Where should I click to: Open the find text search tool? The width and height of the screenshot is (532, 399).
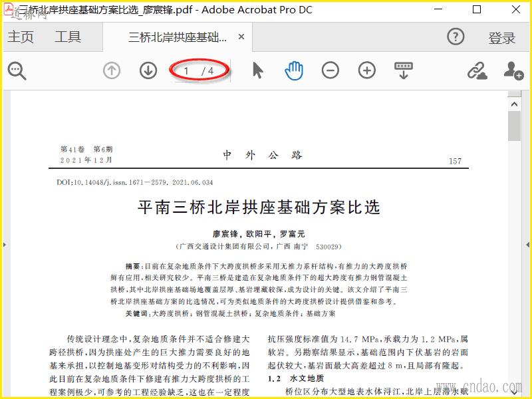[x=17, y=70]
